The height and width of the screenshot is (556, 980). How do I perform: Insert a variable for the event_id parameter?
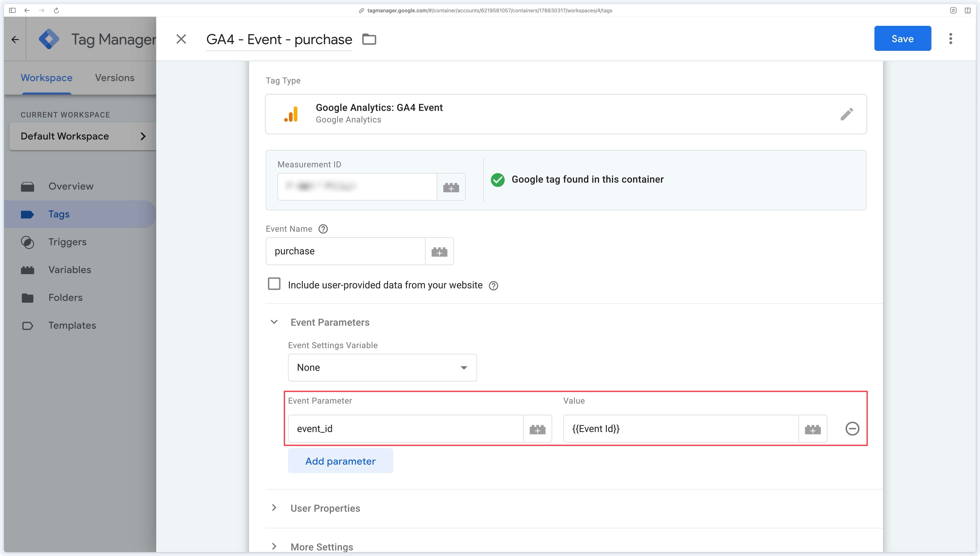(537, 429)
